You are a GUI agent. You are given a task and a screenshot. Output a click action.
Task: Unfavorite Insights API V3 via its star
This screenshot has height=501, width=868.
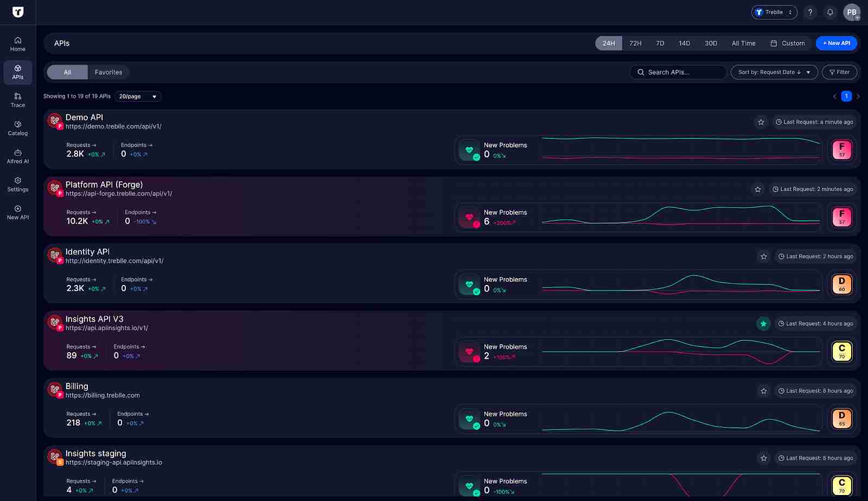tap(763, 323)
